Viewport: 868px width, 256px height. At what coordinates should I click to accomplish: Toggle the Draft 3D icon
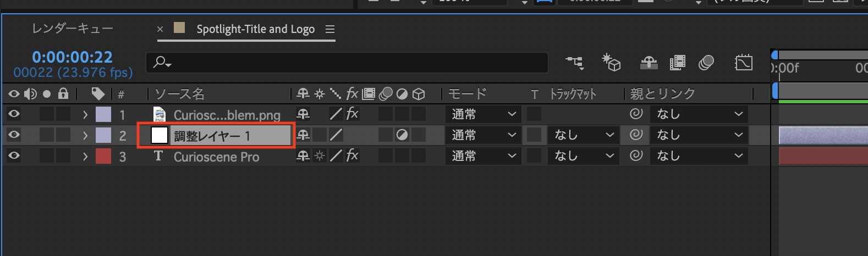pyautogui.click(x=611, y=63)
